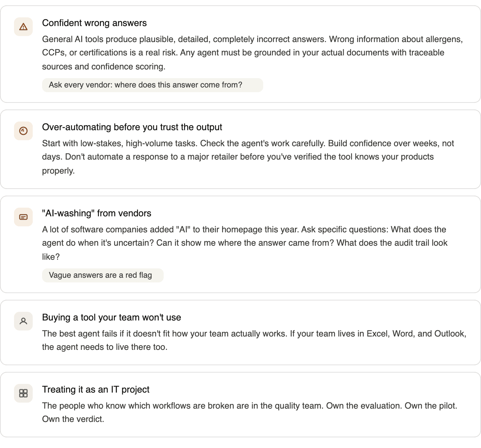Click the 'Ask every vendor' tag
This screenshot has width=481, height=448.
pyautogui.click(x=153, y=85)
